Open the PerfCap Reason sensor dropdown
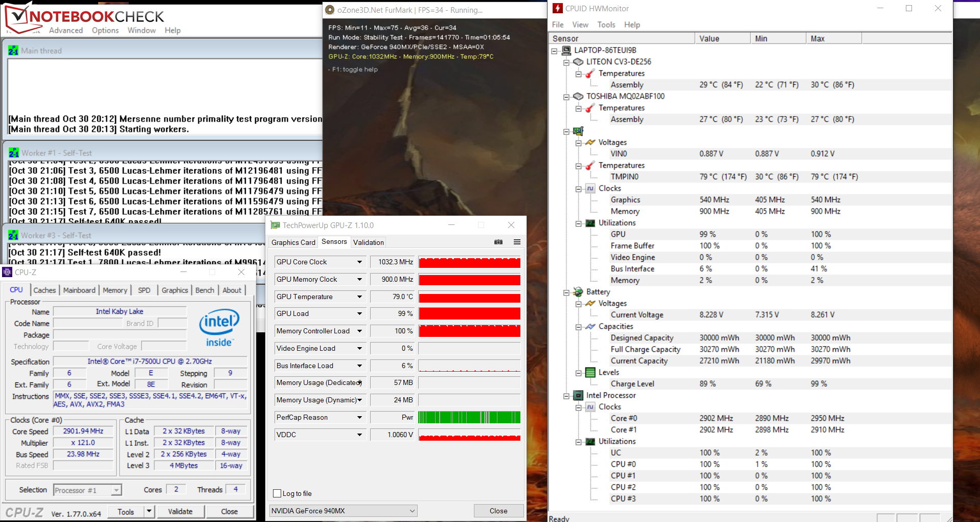 point(359,417)
